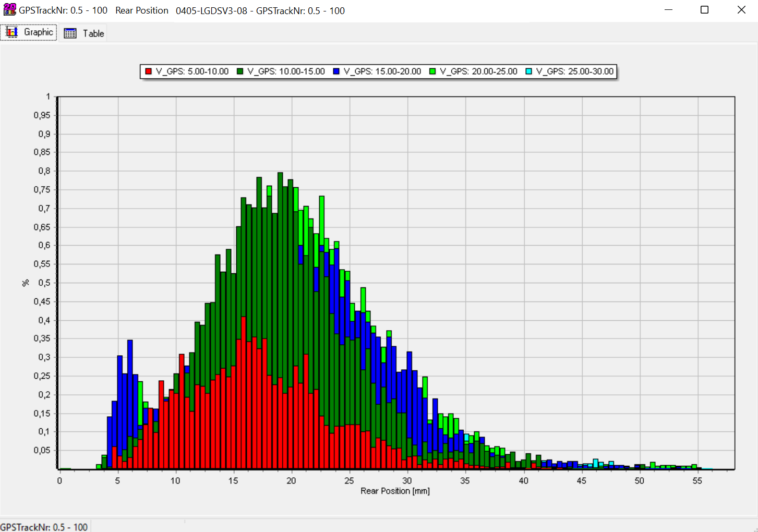
Task: Click the "V_GPS: 15.00-20.00" legend text
Action: [x=382, y=71]
